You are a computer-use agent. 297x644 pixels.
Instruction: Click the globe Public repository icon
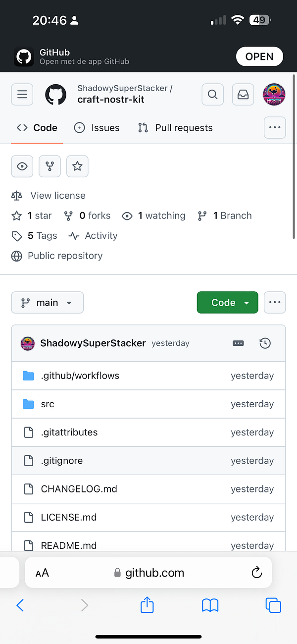[17, 256]
